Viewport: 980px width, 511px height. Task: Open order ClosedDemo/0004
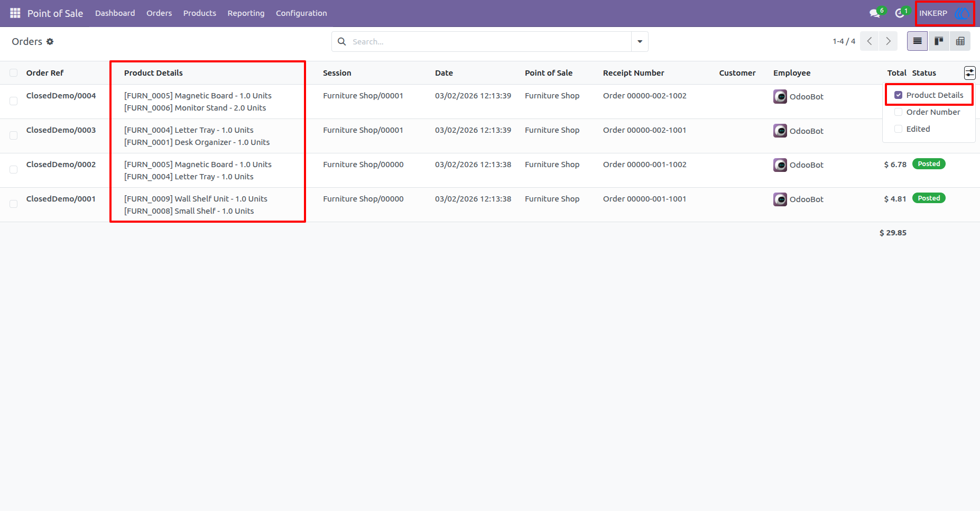tap(61, 96)
